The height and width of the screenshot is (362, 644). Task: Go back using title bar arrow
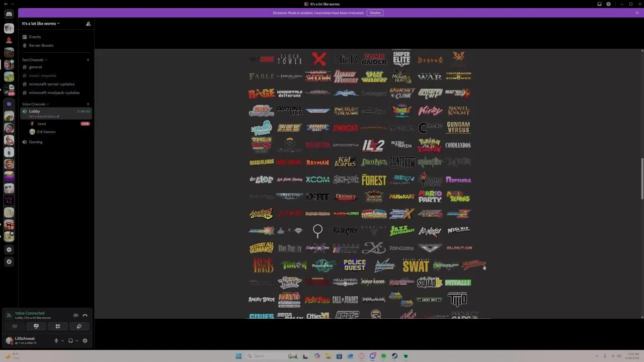point(5,4)
